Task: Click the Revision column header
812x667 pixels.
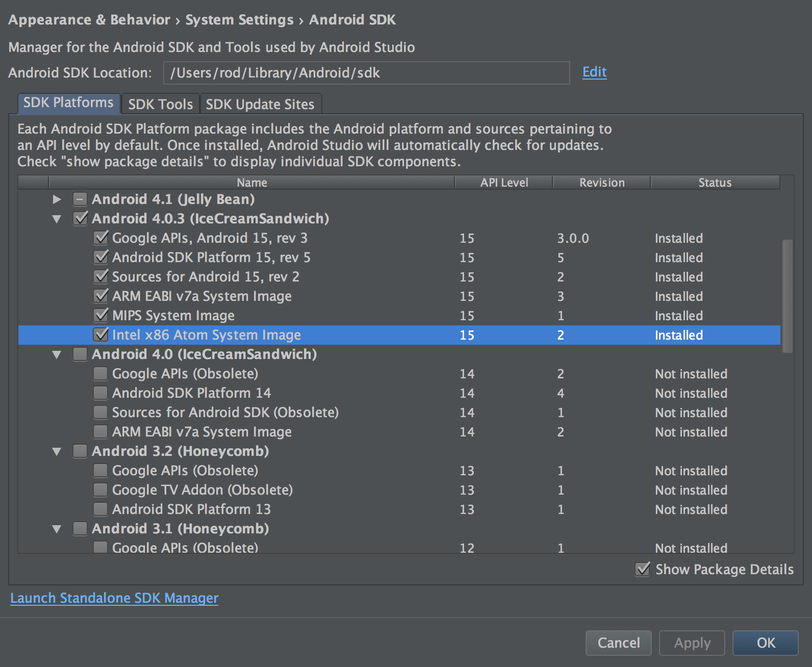Action: pyautogui.click(x=602, y=183)
